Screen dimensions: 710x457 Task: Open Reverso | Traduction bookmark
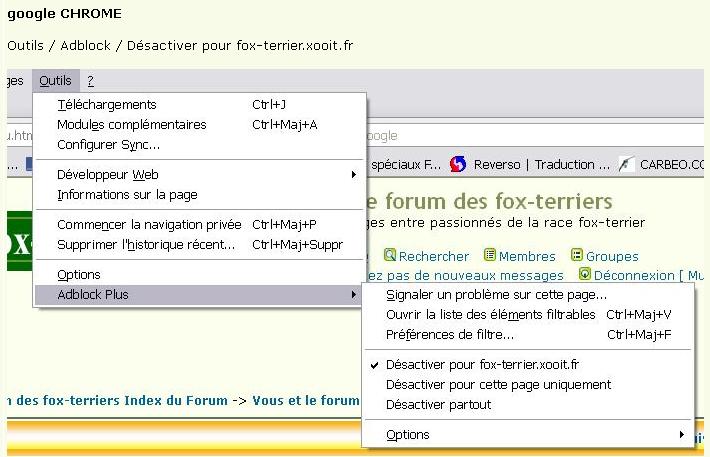542,164
